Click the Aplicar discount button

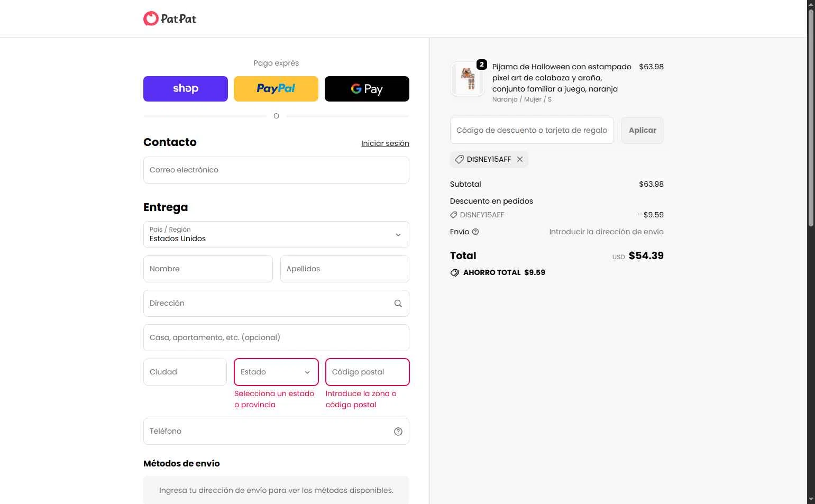coord(643,130)
